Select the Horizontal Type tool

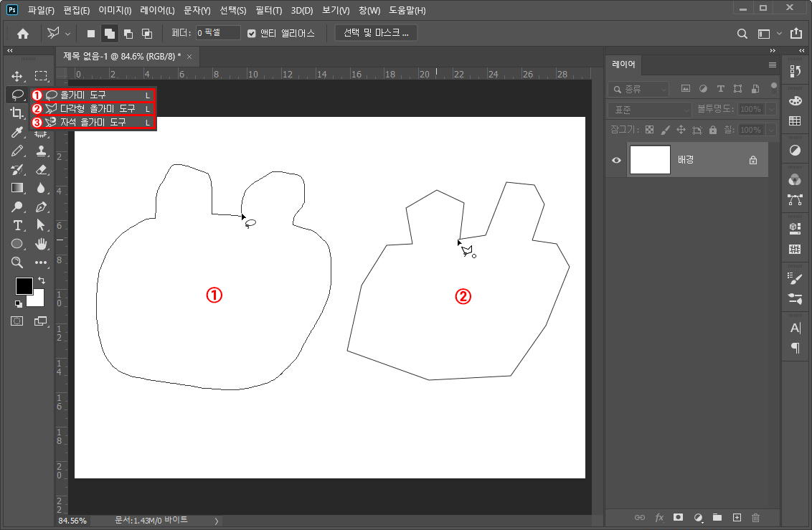coord(17,225)
